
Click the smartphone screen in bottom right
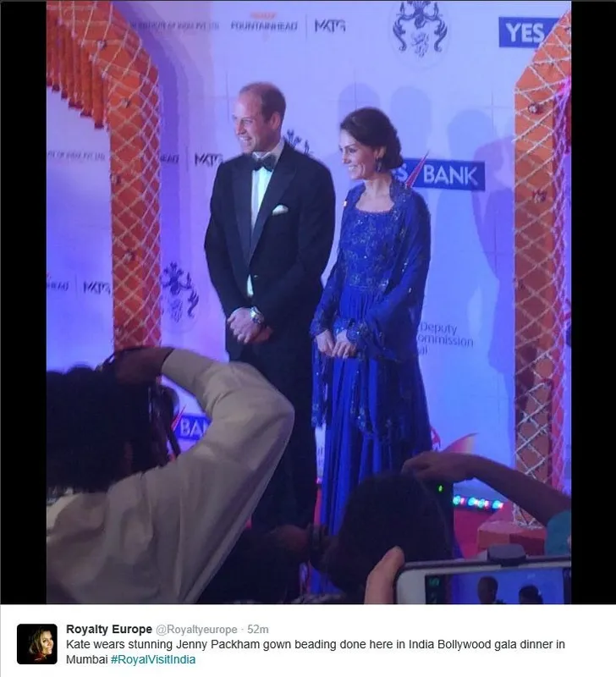tap(496, 587)
